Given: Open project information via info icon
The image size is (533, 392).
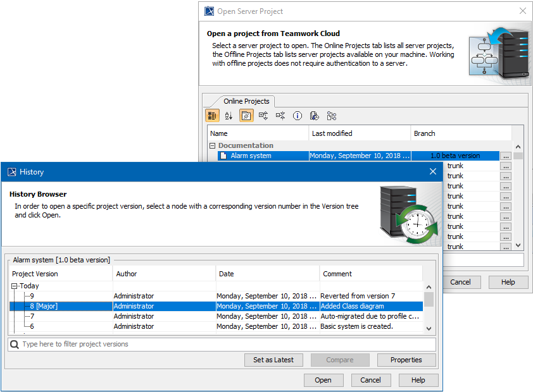Looking at the screenshot, I should (298, 116).
